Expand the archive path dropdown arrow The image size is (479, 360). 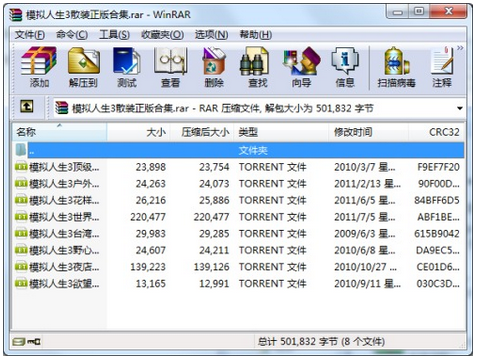point(460,108)
